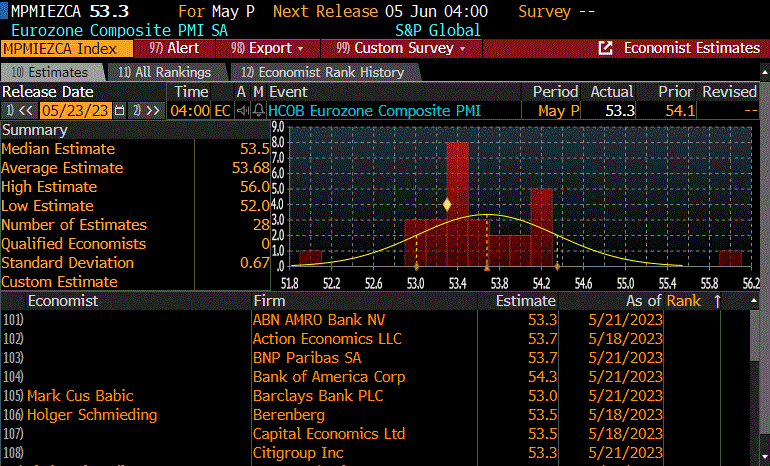Viewport: 770px width, 466px height.
Task: Click economist Mark Cus Babic
Action: [80, 396]
